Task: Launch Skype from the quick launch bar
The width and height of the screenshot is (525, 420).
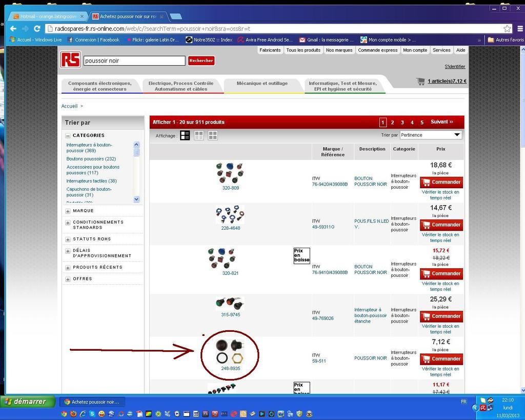Action: pyautogui.click(x=92, y=414)
